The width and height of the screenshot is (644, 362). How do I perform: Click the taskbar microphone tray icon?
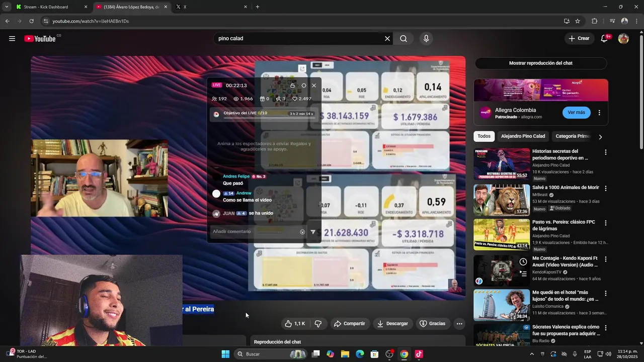point(575,354)
